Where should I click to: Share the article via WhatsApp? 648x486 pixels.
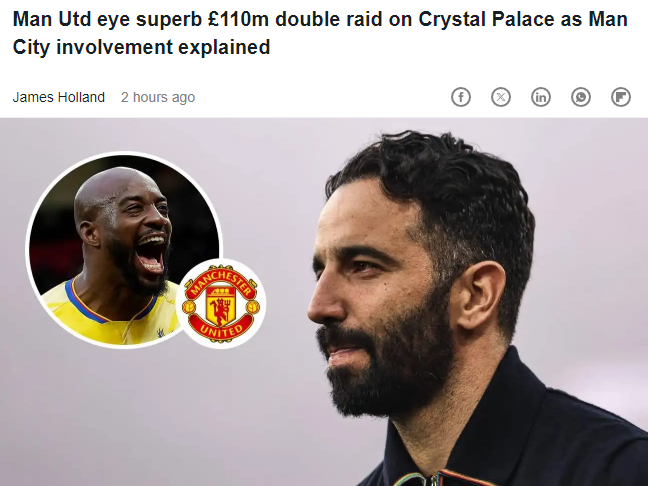(x=581, y=97)
